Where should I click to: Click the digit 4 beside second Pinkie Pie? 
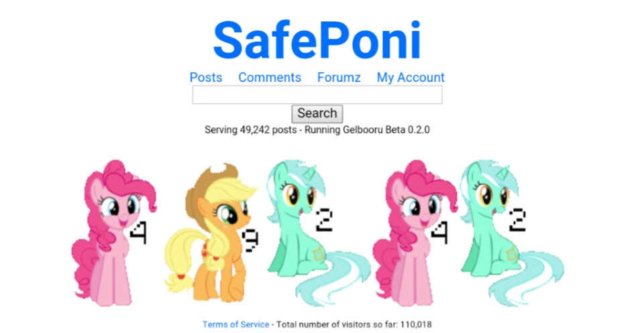coord(439,232)
